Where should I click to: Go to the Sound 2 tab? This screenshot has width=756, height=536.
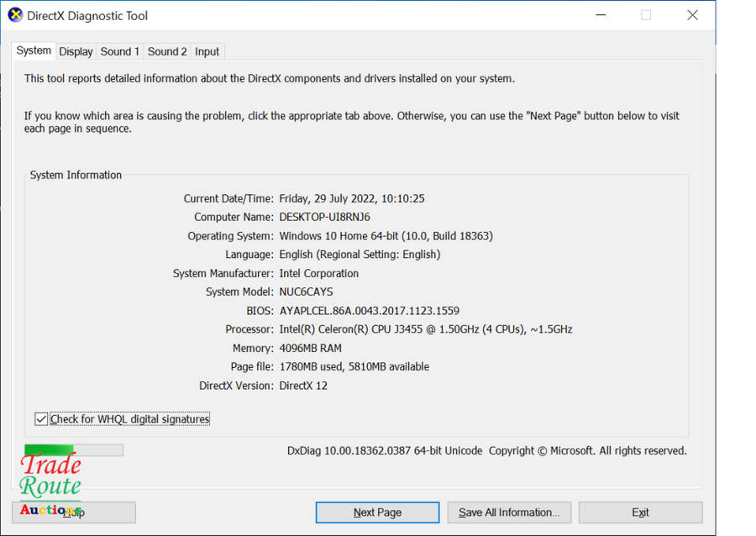click(x=167, y=51)
